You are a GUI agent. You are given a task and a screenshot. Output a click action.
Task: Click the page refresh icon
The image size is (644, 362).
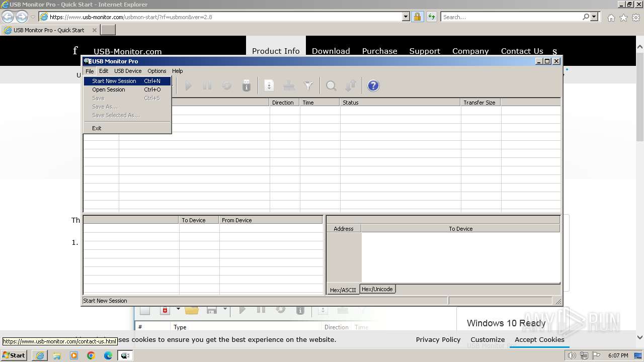(x=431, y=17)
